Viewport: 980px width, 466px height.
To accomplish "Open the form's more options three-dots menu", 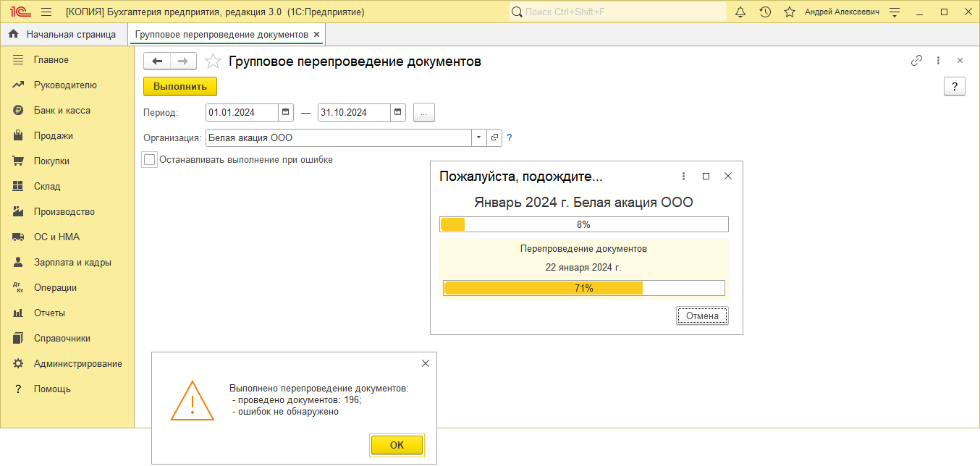I will pyautogui.click(x=938, y=61).
